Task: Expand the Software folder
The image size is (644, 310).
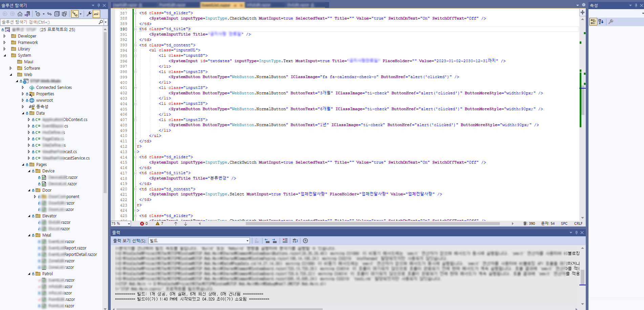Action: 10,68
